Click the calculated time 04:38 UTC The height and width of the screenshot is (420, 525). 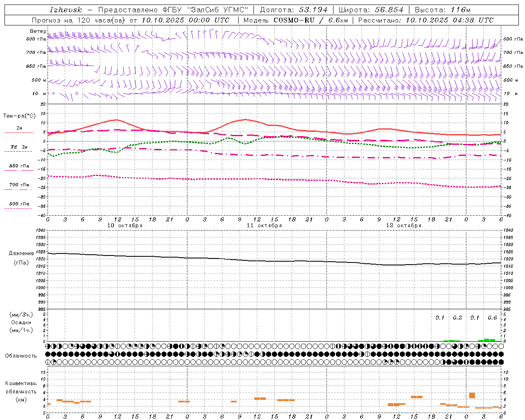pyautogui.click(x=473, y=20)
